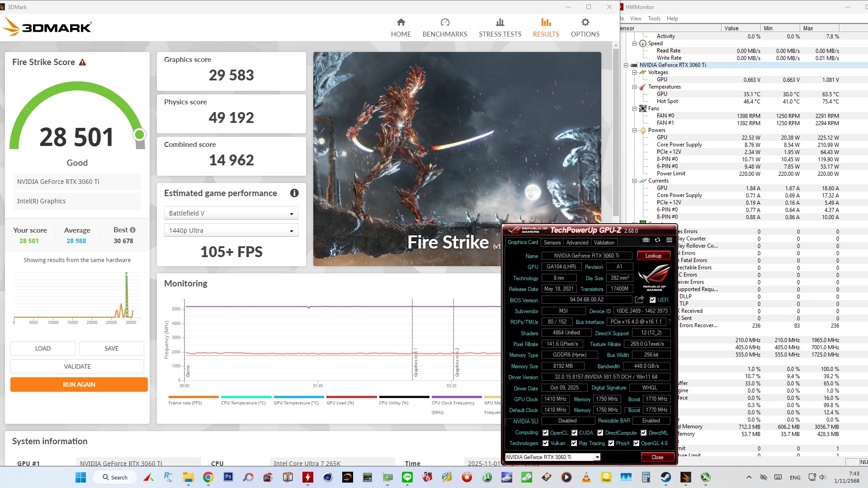Toggle the Ray Tracing checkbox
Viewport: 868px width, 488px height.
point(574,443)
